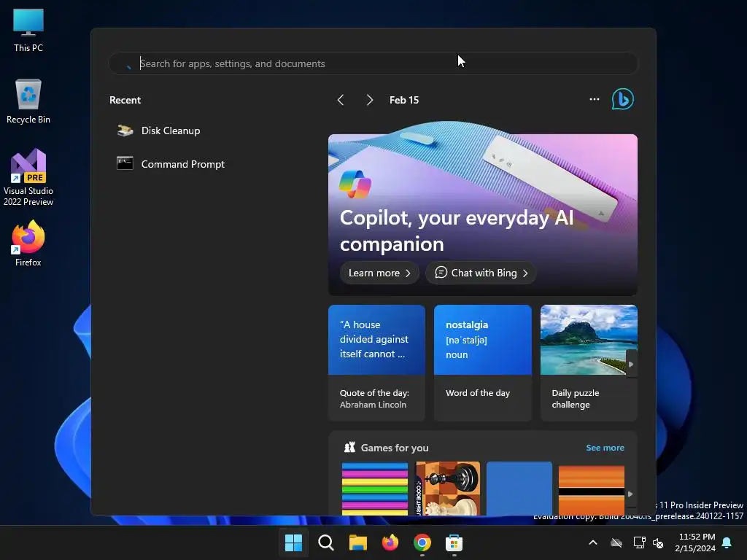Click the network status tray icon
This screenshot has width=747, height=560.
(x=639, y=542)
